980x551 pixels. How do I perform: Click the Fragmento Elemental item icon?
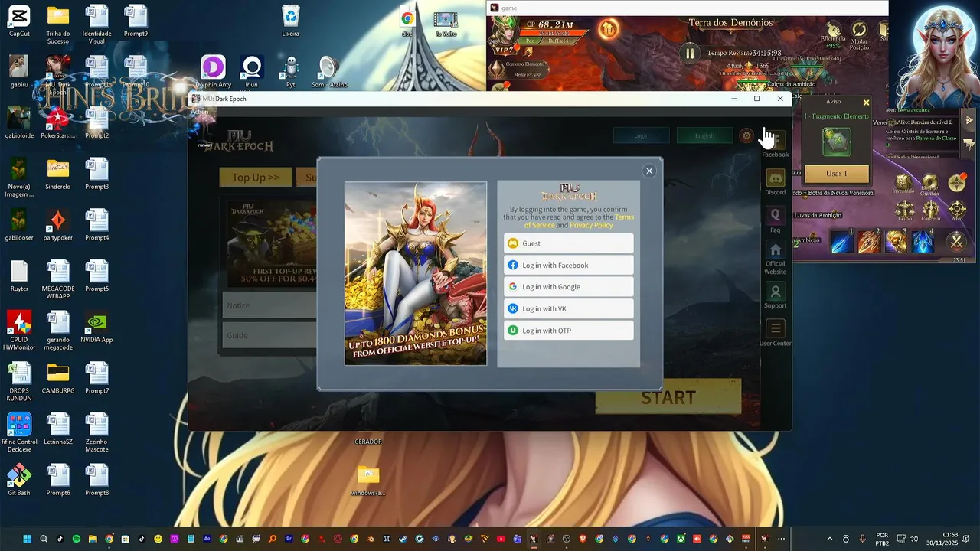(x=836, y=142)
